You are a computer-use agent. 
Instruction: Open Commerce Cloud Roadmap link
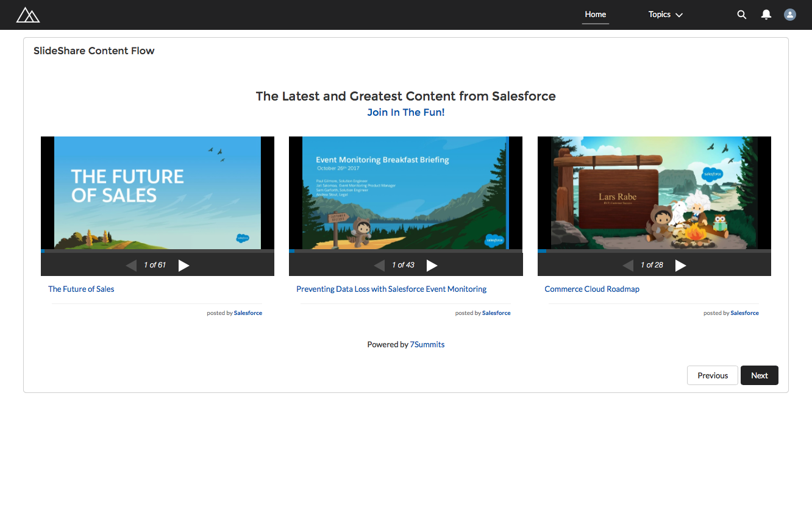click(x=592, y=289)
